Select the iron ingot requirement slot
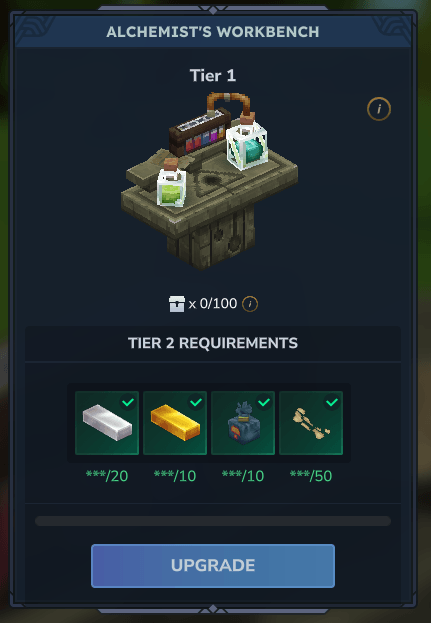This screenshot has height=623, width=431. 107,423
